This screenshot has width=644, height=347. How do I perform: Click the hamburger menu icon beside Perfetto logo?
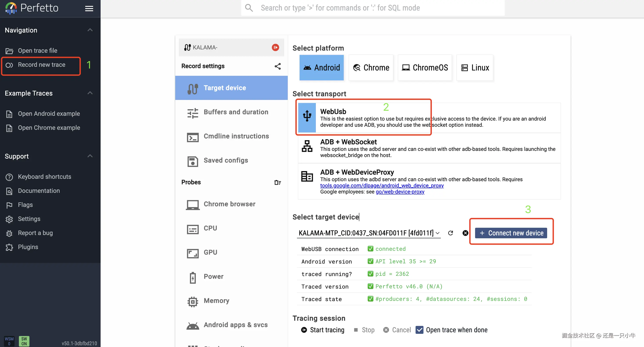[x=89, y=9]
